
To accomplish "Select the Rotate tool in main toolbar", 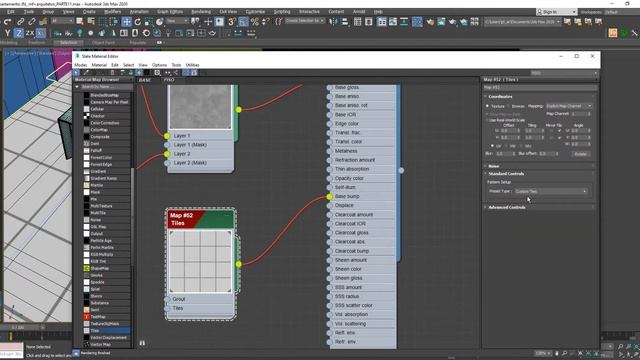I will tap(138, 22).
